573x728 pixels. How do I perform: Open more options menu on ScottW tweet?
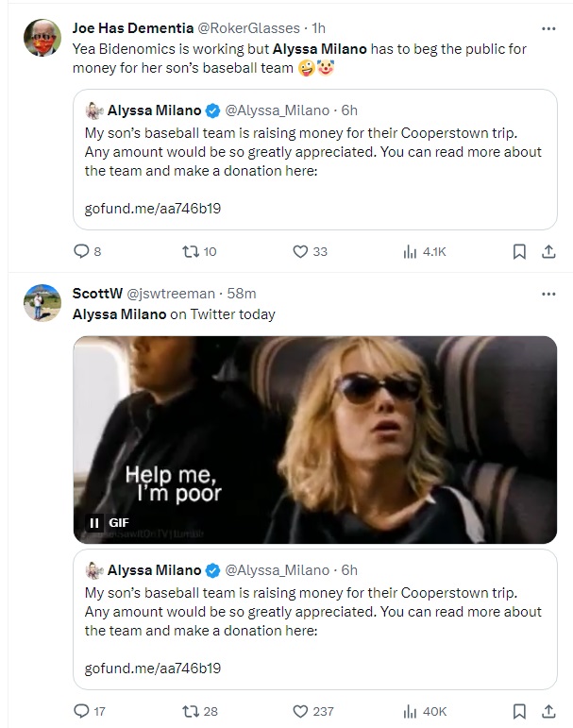548,294
